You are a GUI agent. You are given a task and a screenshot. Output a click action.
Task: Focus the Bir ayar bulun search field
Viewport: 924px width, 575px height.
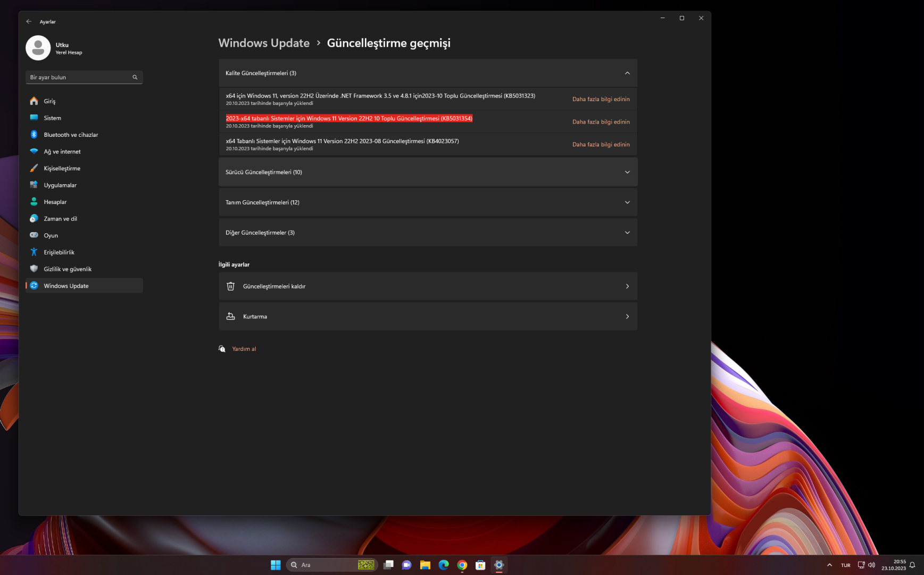tap(84, 77)
